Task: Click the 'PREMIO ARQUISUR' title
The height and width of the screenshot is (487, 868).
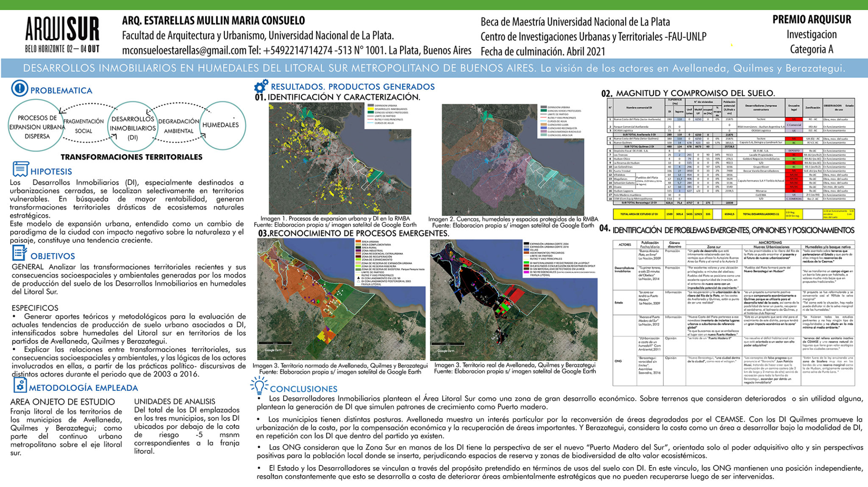Action: (x=812, y=19)
